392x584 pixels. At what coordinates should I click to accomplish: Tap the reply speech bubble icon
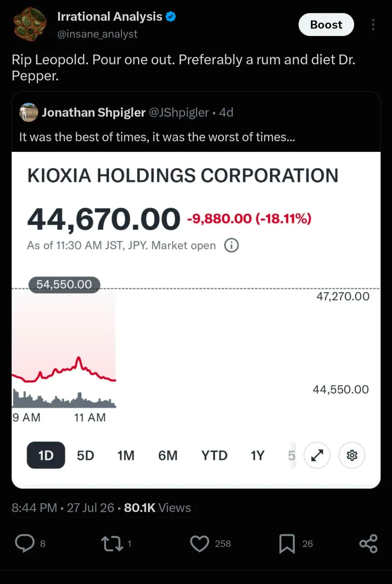tap(25, 543)
